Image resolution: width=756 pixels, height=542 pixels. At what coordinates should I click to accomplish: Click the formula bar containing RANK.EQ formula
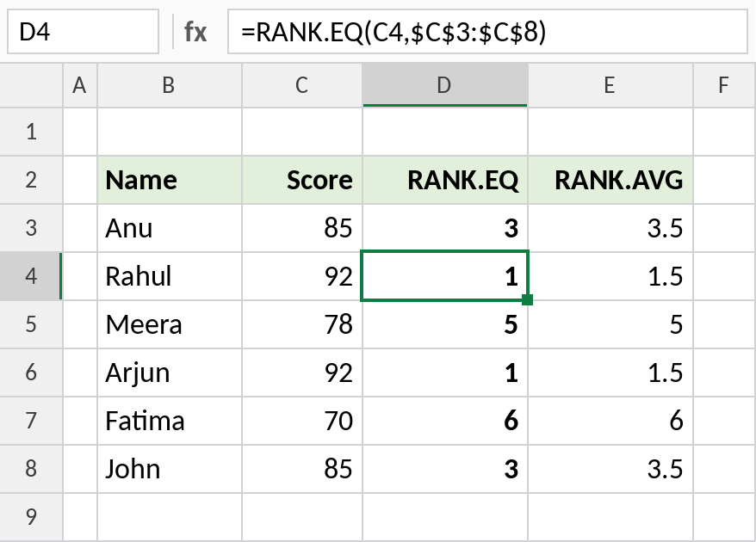[x=487, y=32]
